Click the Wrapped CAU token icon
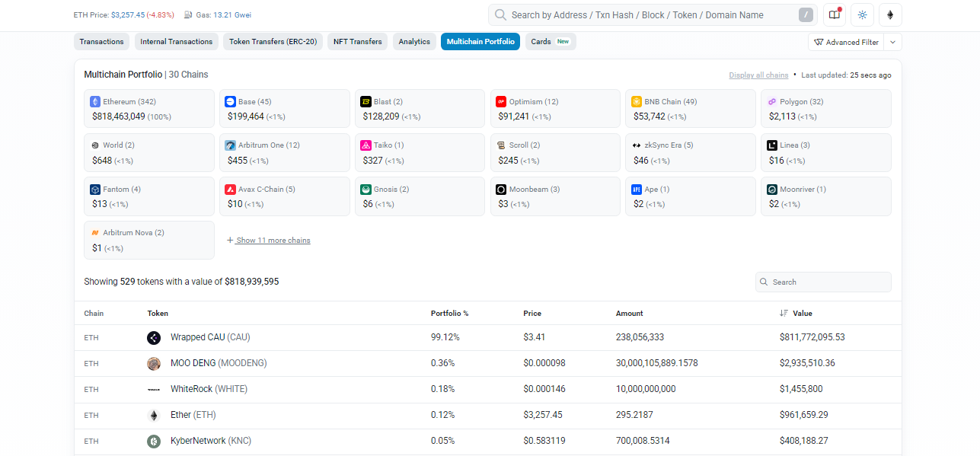Image resolution: width=980 pixels, height=456 pixels. (154, 338)
